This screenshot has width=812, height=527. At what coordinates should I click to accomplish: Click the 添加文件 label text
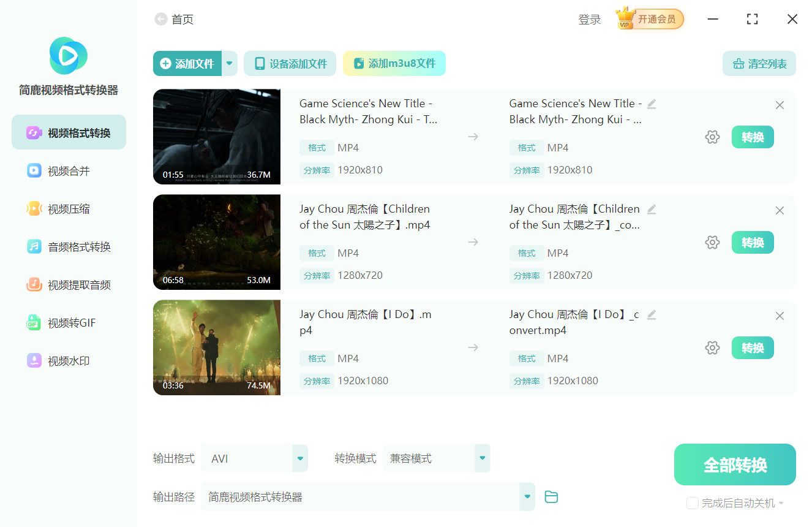pyautogui.click(x=195, y=64)
